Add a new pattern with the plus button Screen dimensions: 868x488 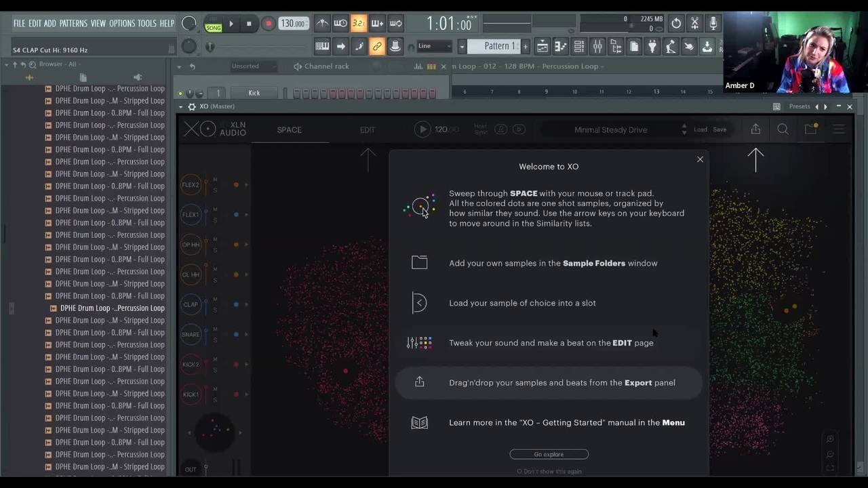point(525,46)
